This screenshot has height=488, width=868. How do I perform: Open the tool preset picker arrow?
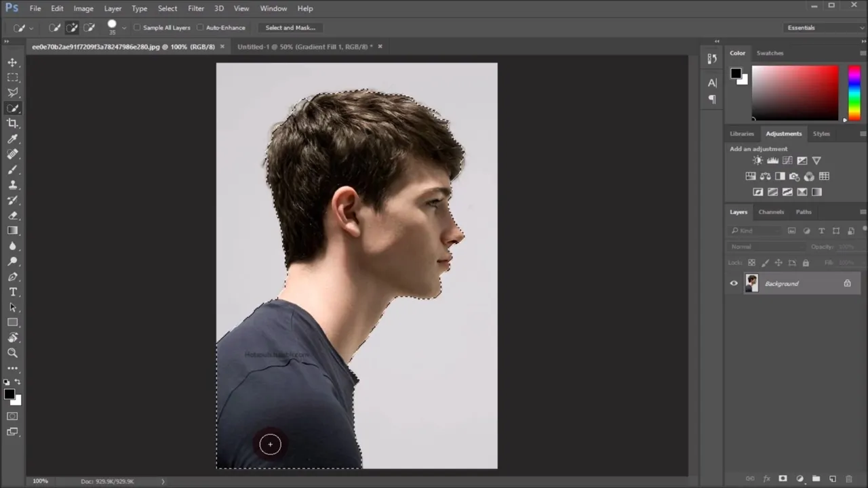tap(31, 28)
